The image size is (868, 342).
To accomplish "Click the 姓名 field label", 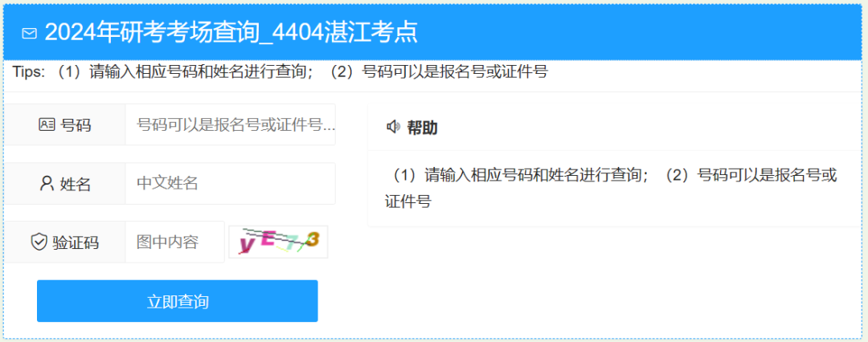I will (76, 184).
